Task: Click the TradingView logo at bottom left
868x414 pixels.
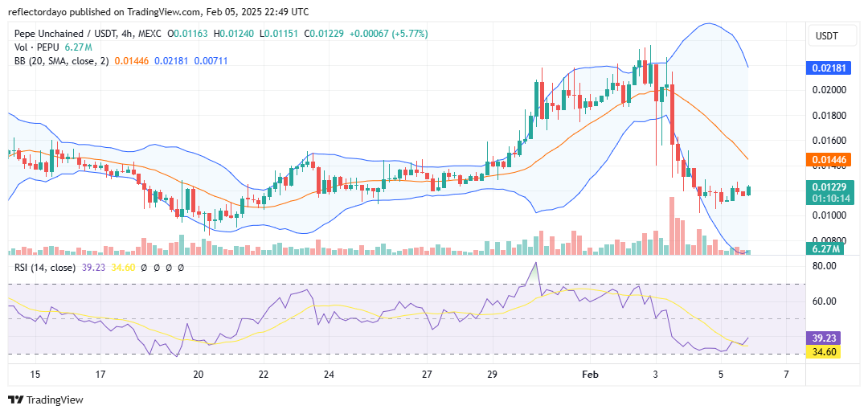Action: tap(45, 400)
